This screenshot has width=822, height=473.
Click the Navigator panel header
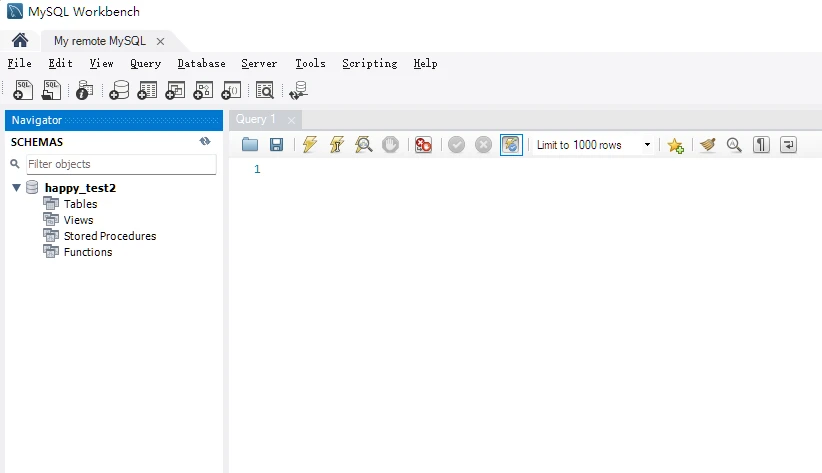tap(114, 120)
